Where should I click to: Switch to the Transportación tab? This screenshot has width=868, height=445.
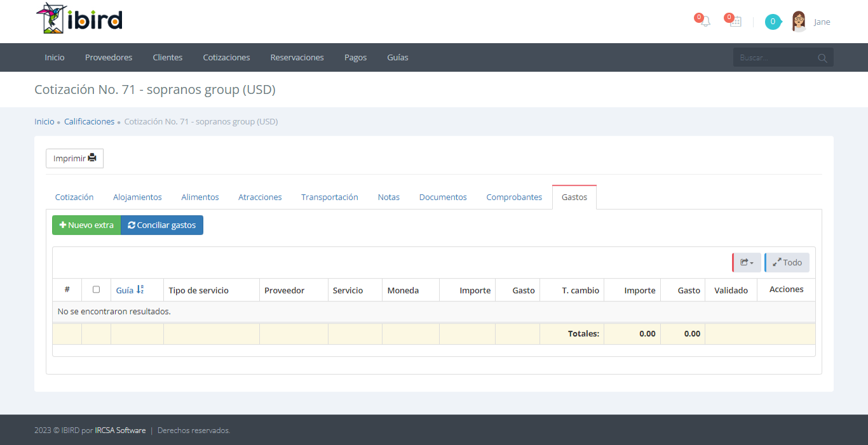[330, 197]
